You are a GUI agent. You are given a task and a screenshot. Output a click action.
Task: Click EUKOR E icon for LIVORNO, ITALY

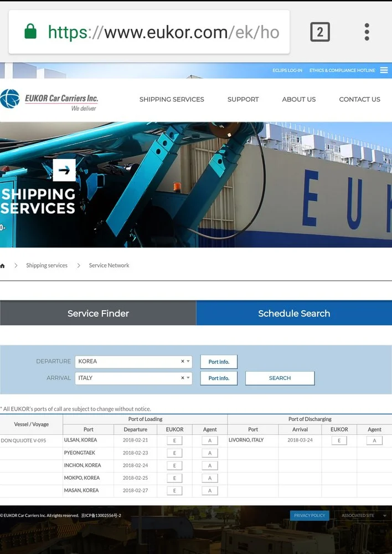tap(339, 440)
